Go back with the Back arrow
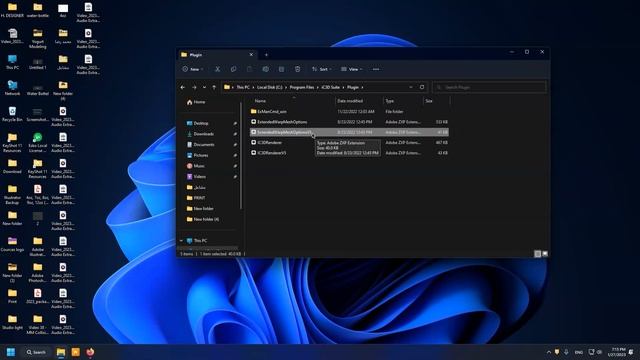640x360 pixels. (183, 87)
